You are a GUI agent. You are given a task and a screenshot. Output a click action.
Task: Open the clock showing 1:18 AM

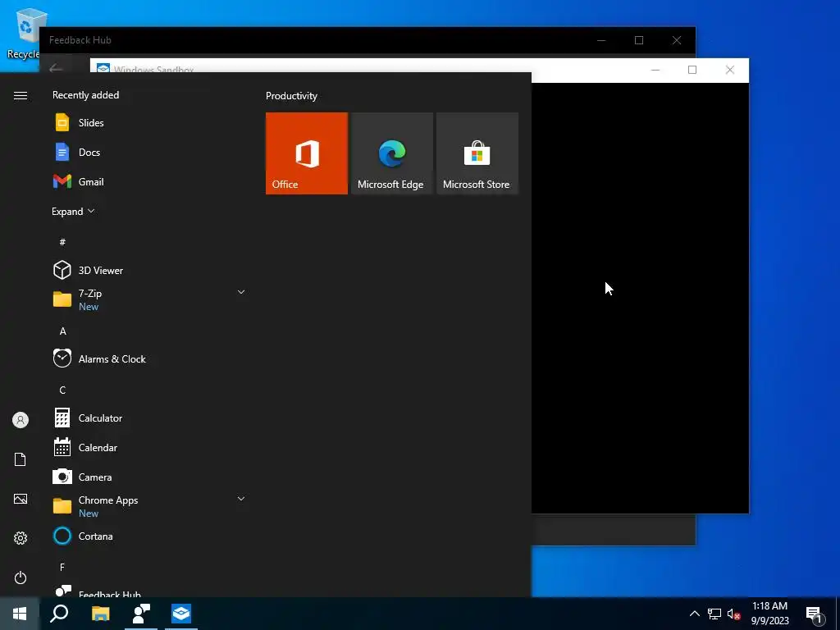pos(769,614)
